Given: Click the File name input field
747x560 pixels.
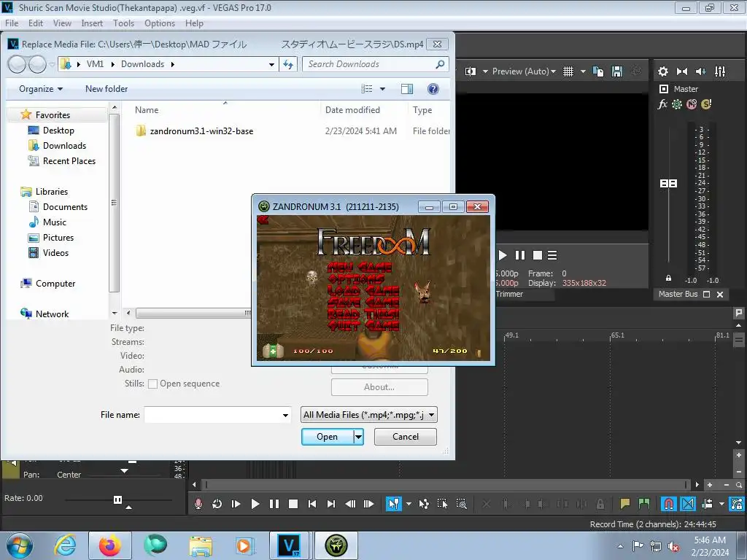Looking at the screenshot, I should pyautogui.click(x=212, y=415).
